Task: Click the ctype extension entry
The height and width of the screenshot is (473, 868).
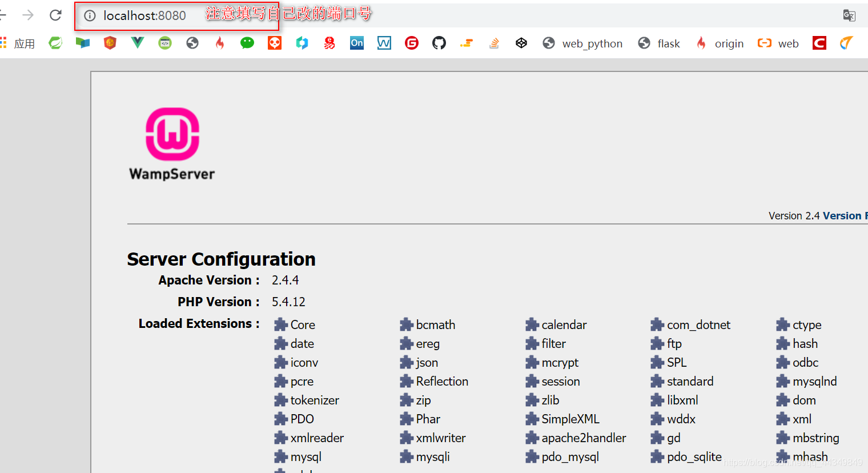Action: tap(799, 324)
